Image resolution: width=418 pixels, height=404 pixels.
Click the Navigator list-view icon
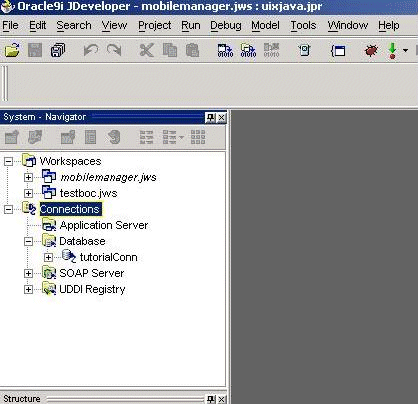(146, 137)
